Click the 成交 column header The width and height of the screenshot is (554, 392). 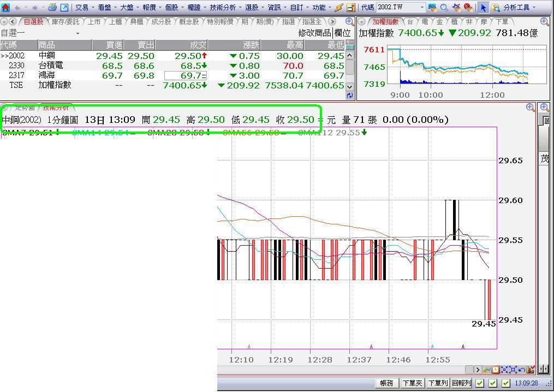[181, 45]
